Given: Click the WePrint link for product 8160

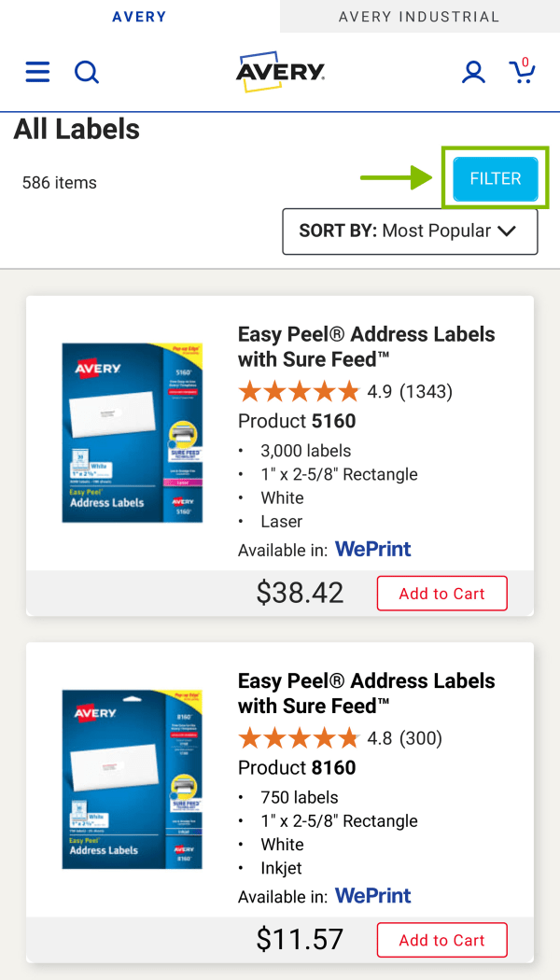Looking at the screenshot, I should tap(373, 896).
